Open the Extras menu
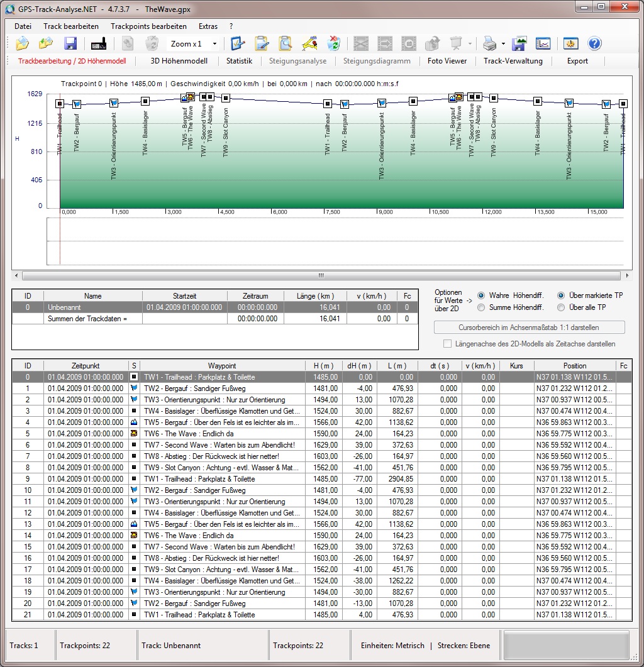 tap(208, 26)
